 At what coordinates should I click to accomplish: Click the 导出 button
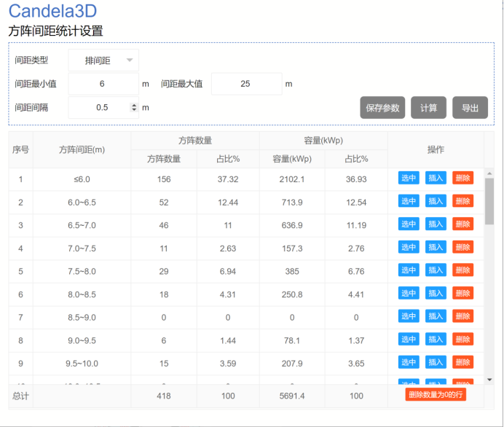tap(470, 107)
